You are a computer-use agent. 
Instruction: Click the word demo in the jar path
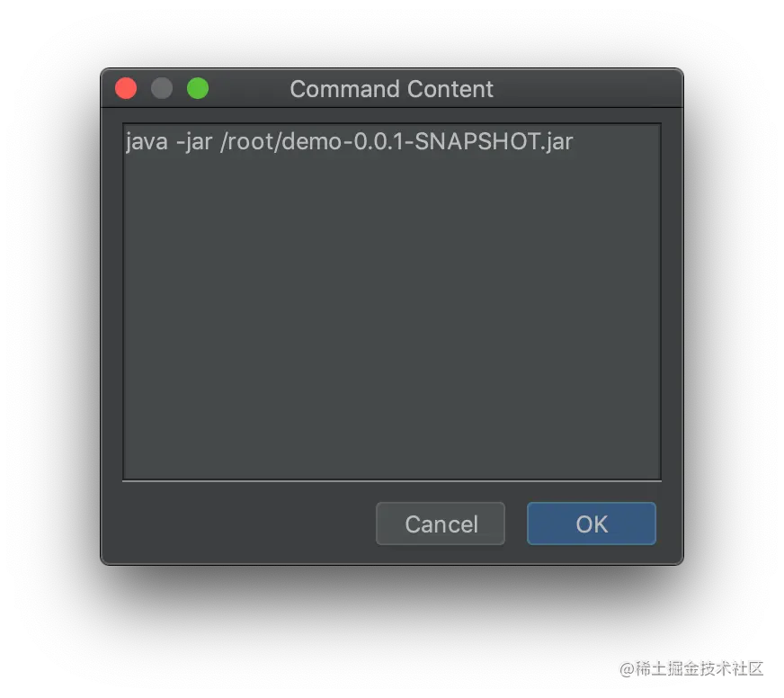pyautogui.click(x=313, y=141)
